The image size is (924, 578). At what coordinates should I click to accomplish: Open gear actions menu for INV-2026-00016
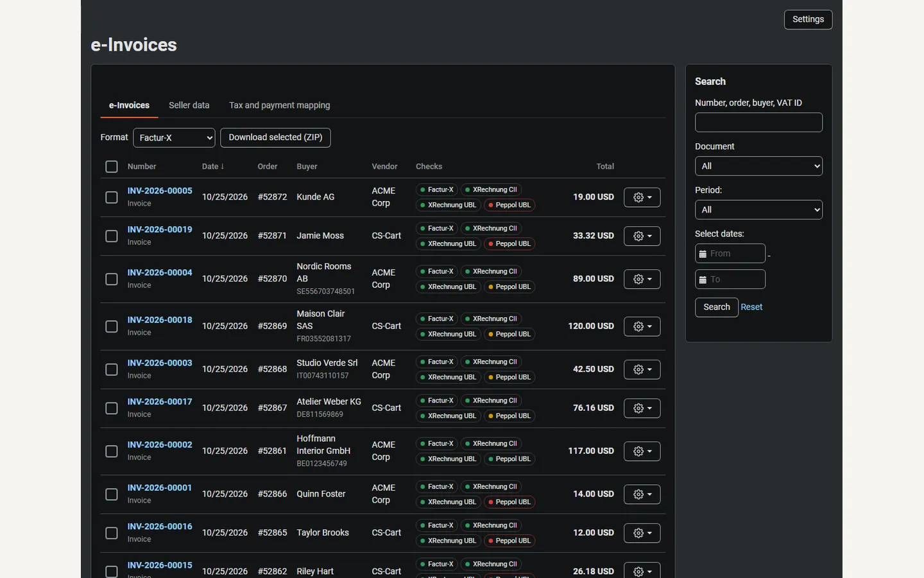pyautogui.click(x=642, y=532)
